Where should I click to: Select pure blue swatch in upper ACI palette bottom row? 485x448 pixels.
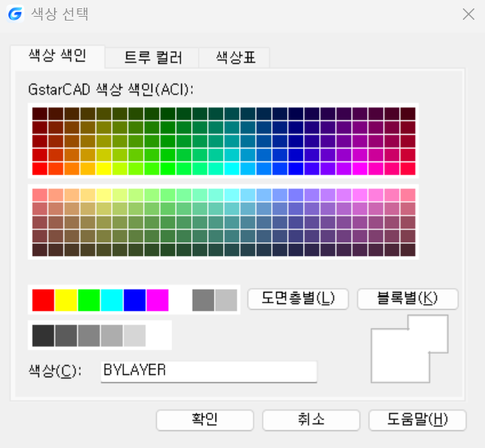[295, 168]
